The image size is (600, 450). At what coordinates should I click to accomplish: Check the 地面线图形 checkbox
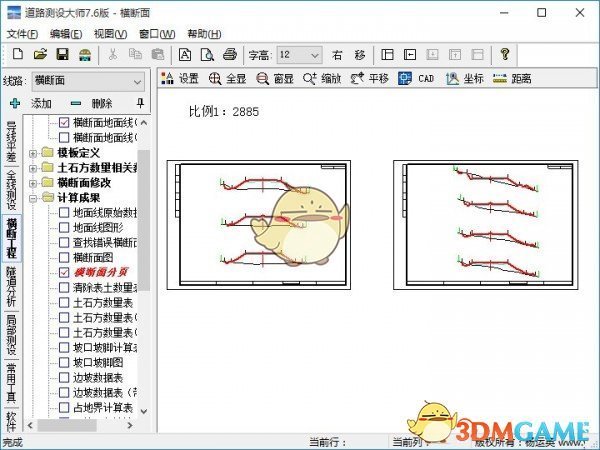coord(64,228)
